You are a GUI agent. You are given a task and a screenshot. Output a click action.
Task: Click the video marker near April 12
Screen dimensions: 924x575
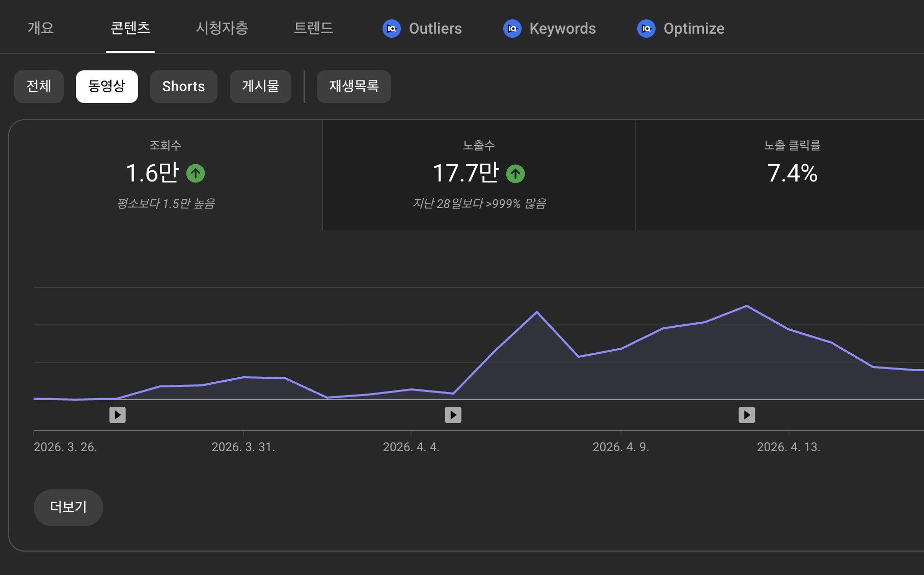(x=747, y=415)
